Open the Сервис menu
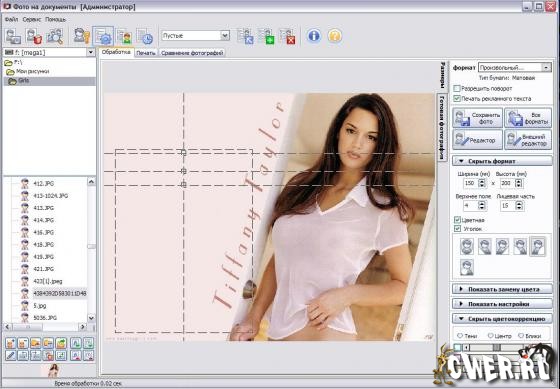Viewport: 560px width, 389px height. [31, 19]
